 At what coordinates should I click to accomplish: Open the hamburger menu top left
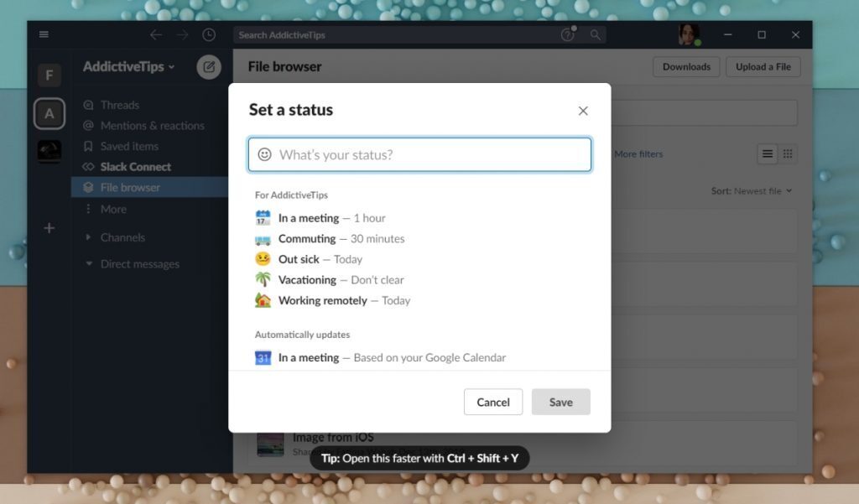click(44, 35)
